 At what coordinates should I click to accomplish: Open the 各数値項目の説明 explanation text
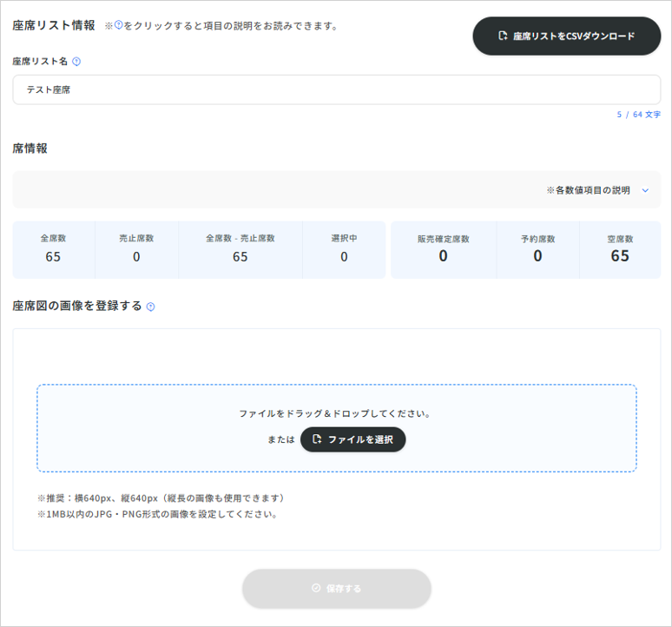[x=588, y=190]
